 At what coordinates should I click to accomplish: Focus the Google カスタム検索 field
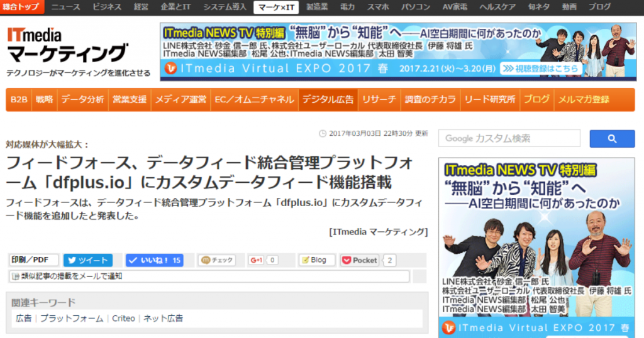click(509, 139)
